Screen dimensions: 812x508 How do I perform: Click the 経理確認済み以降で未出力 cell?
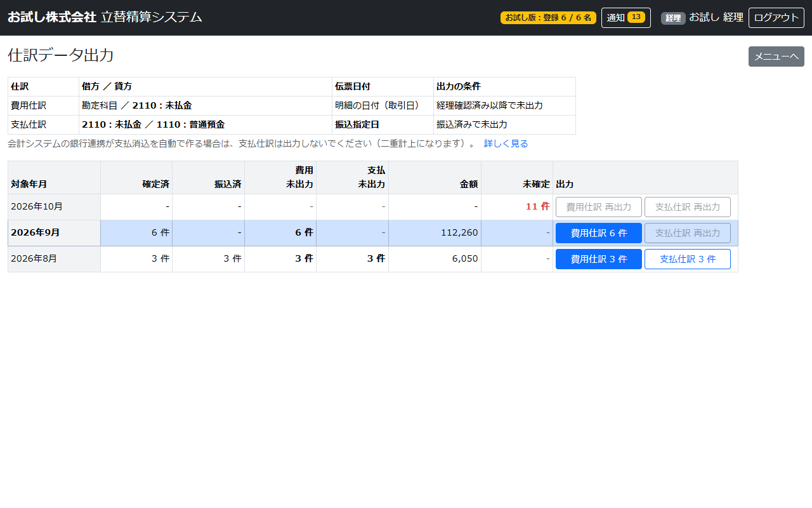504,105
